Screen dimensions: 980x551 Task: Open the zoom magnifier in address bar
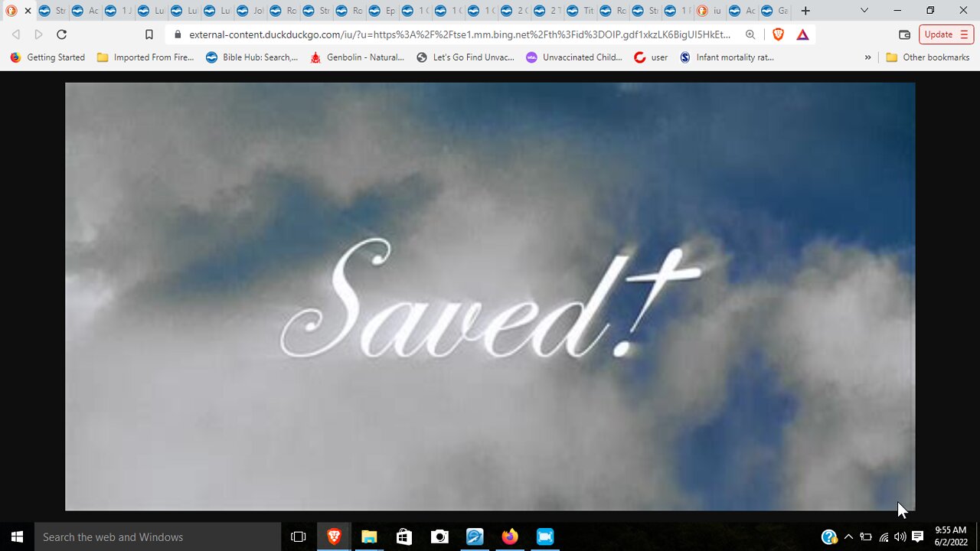point(750,34)
